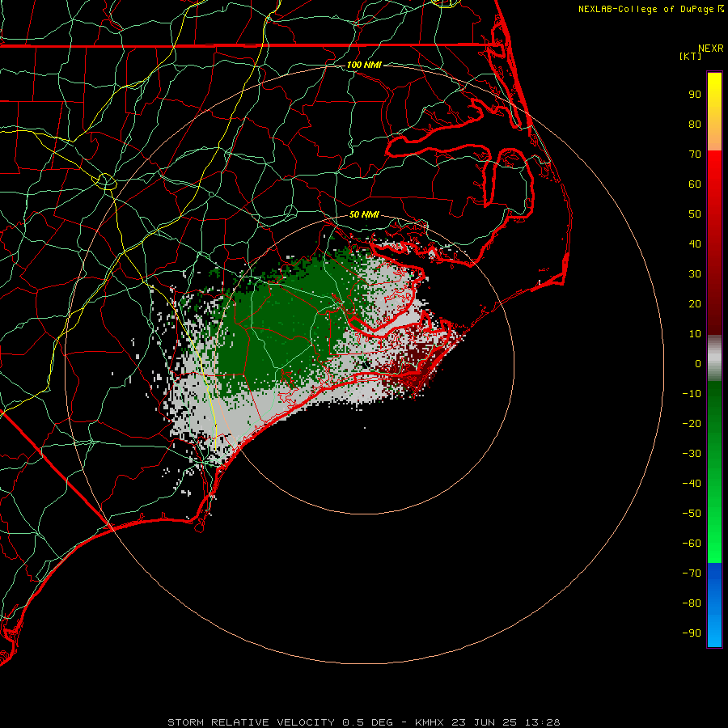
Task: Click the 20 value on velocity scale
Action: click(695, 303)
